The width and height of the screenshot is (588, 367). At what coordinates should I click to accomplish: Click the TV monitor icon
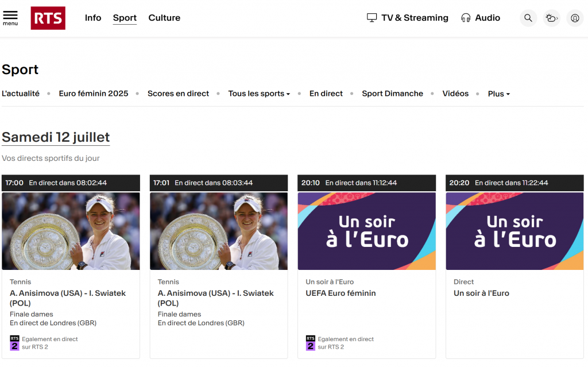click(x=372, y=18)
